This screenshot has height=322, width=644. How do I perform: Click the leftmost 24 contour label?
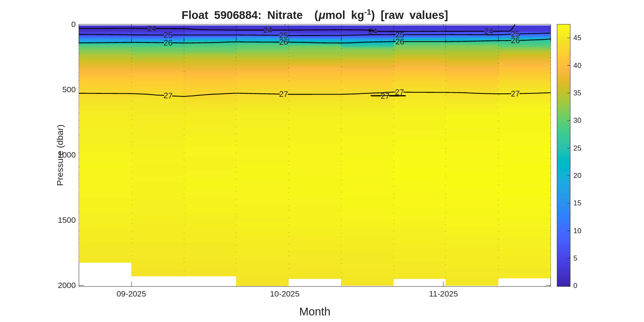[x=151, y=29]
